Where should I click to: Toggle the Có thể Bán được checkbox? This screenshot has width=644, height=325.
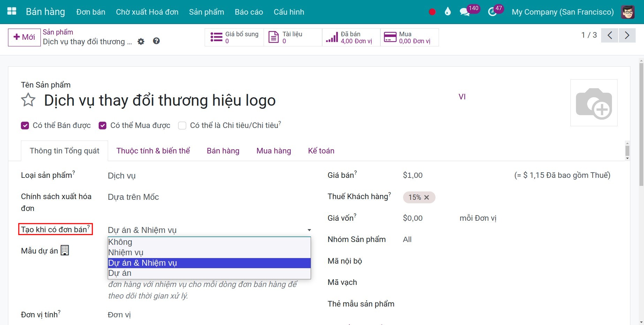[x=25, y=126]
